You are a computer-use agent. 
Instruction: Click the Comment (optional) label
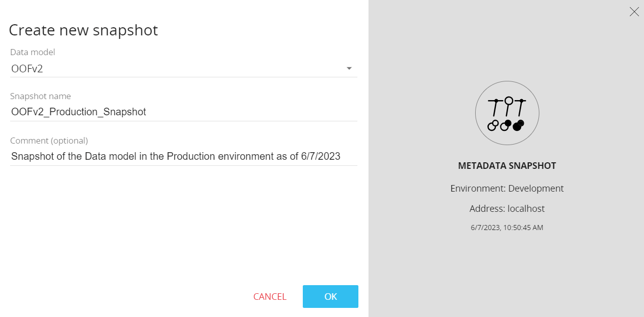[x=49, y=141]
